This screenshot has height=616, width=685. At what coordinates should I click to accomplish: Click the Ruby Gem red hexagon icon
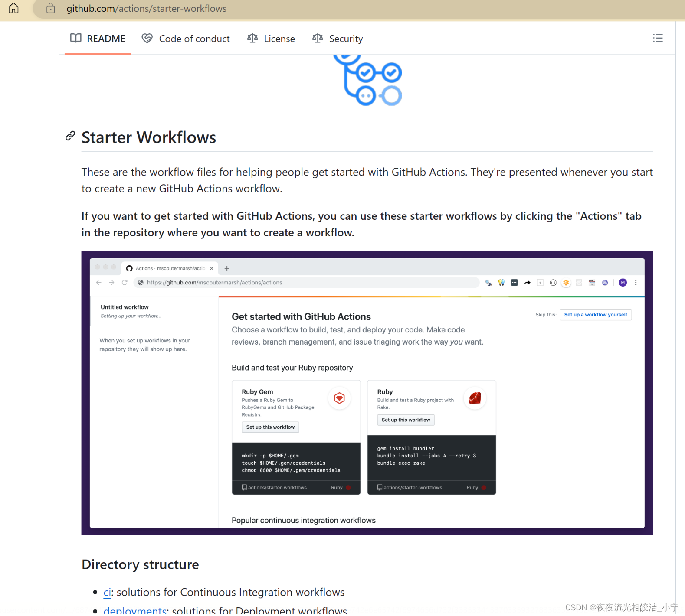[x=339, y=398]
